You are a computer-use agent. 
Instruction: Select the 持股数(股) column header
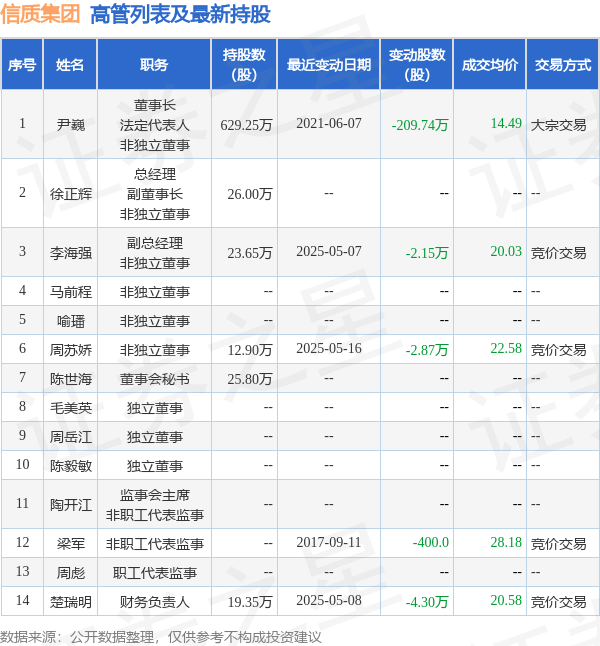(x=244, y=65)
